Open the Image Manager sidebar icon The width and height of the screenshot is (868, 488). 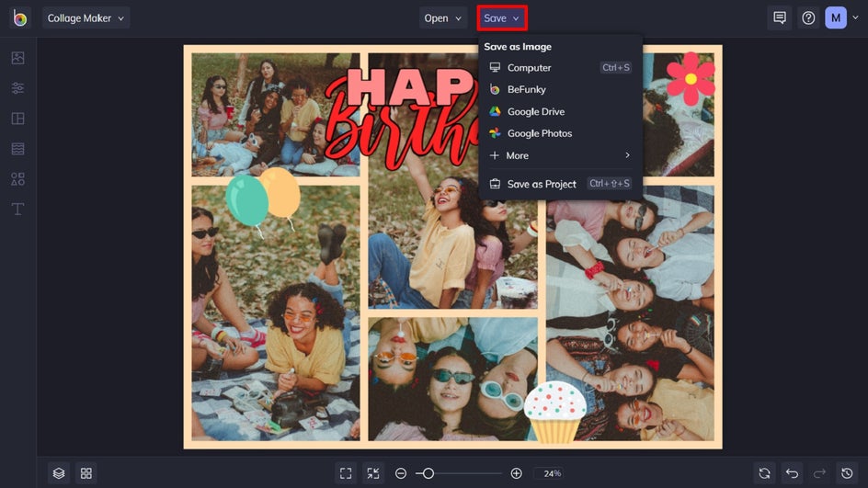(17, 58)
